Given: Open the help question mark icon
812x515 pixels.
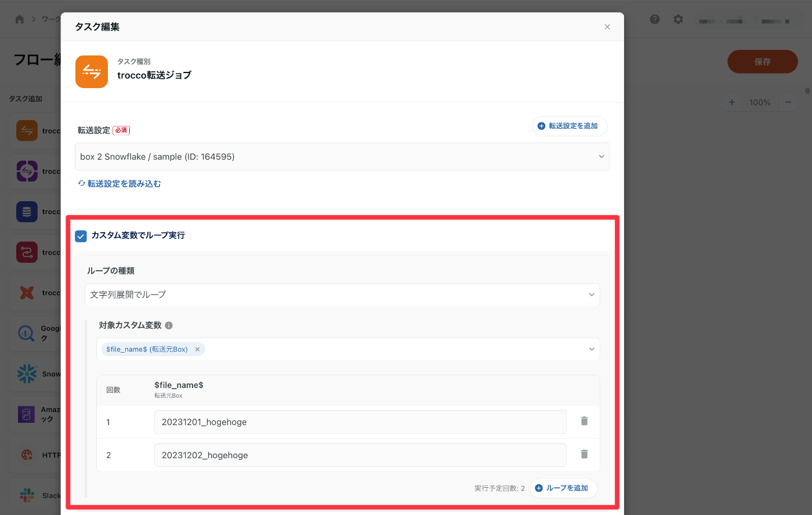Looking at the screenshot, I should coord(655,19).
